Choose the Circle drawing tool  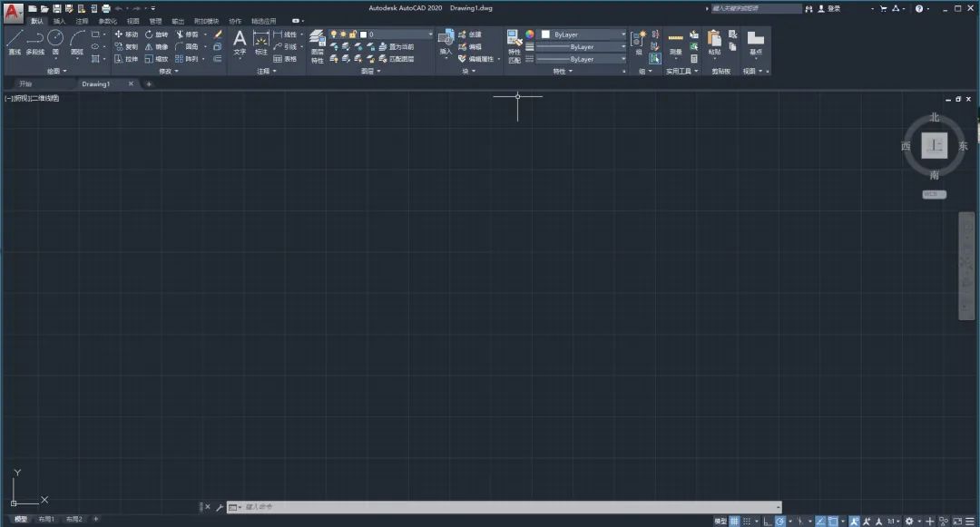(55, 43)
